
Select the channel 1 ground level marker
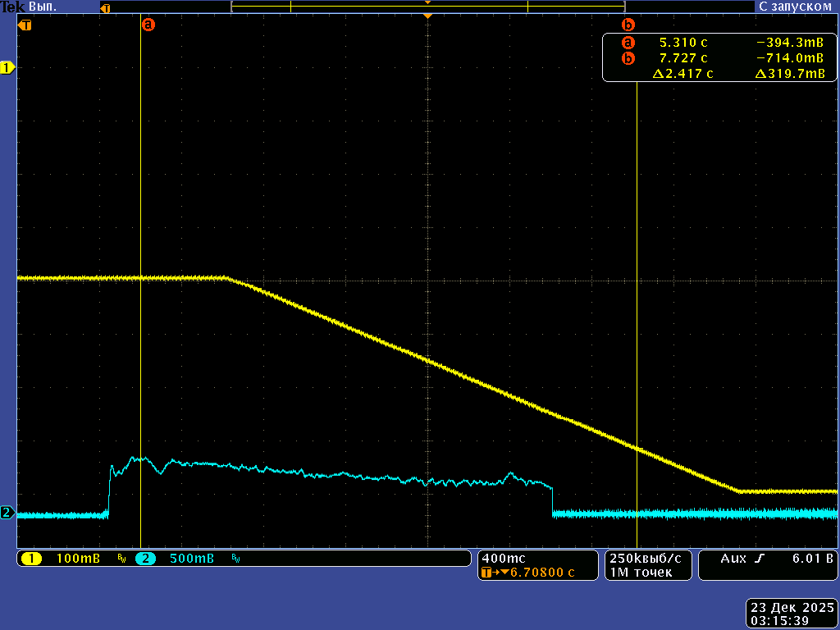(x=7, y=68)
